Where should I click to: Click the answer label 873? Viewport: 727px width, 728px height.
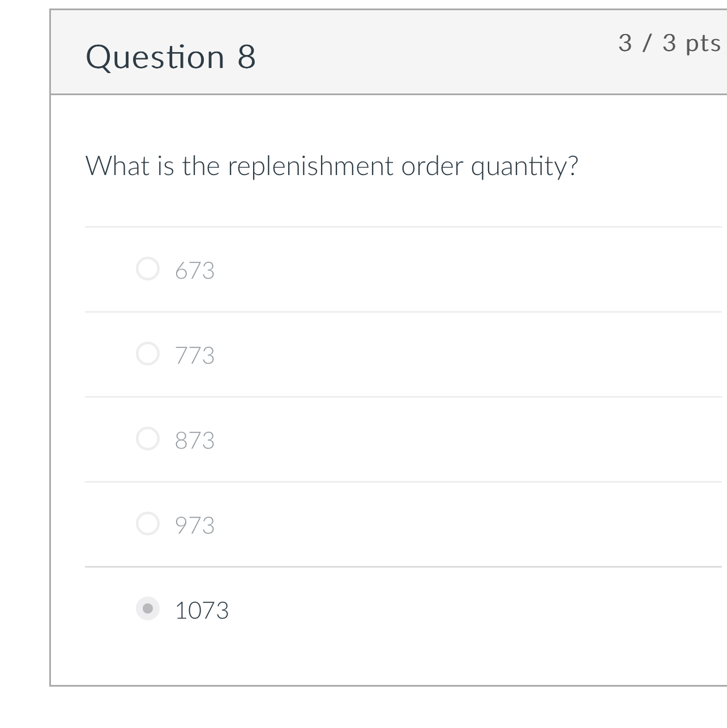[195, 441]
